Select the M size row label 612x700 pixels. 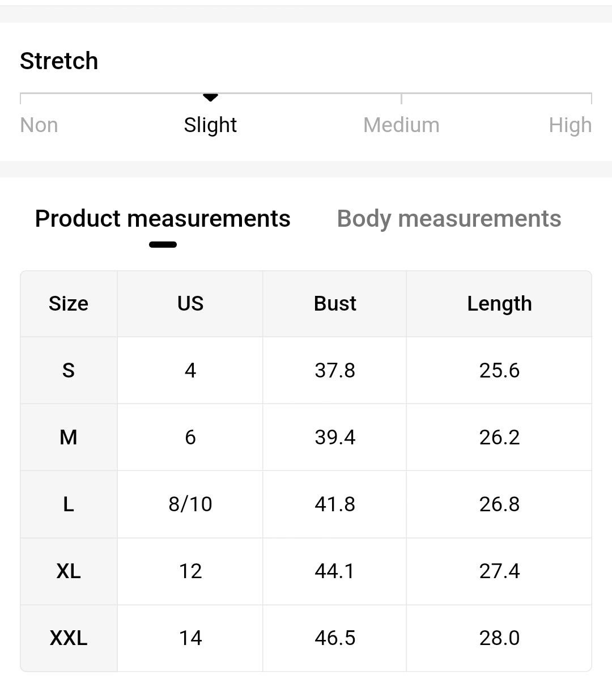pos(69,438)
